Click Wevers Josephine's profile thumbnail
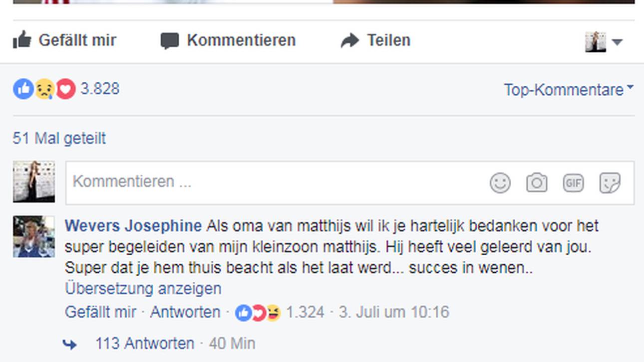The image size is (644, 362). click(x=34, y=236)
